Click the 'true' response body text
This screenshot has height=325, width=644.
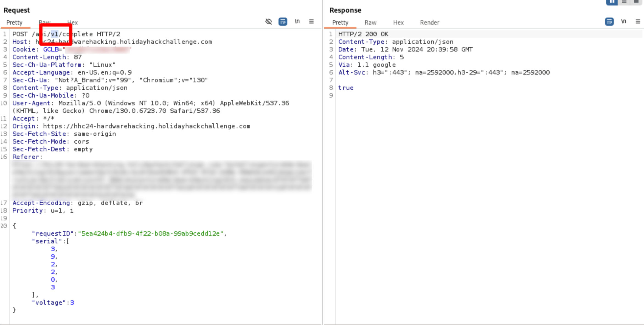tap(346, 88)
